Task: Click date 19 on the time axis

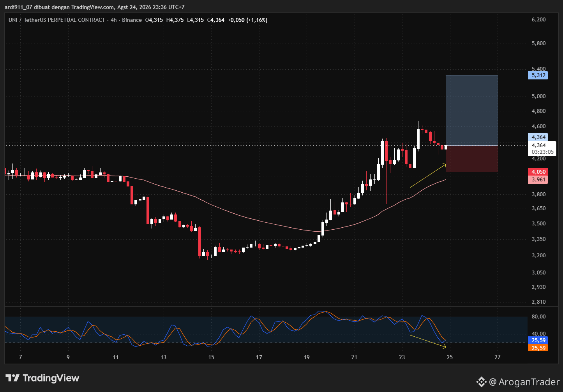Action: [x=307, y=357]
